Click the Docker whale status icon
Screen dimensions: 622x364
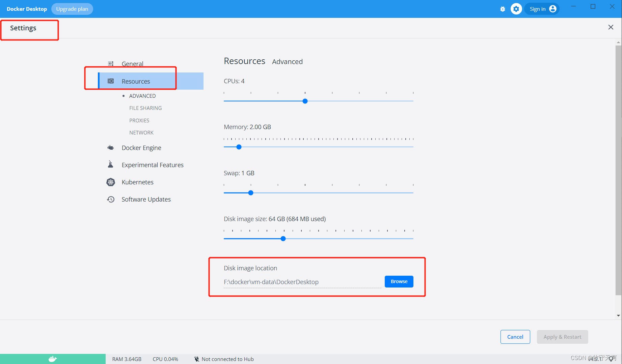coord(53,359)
